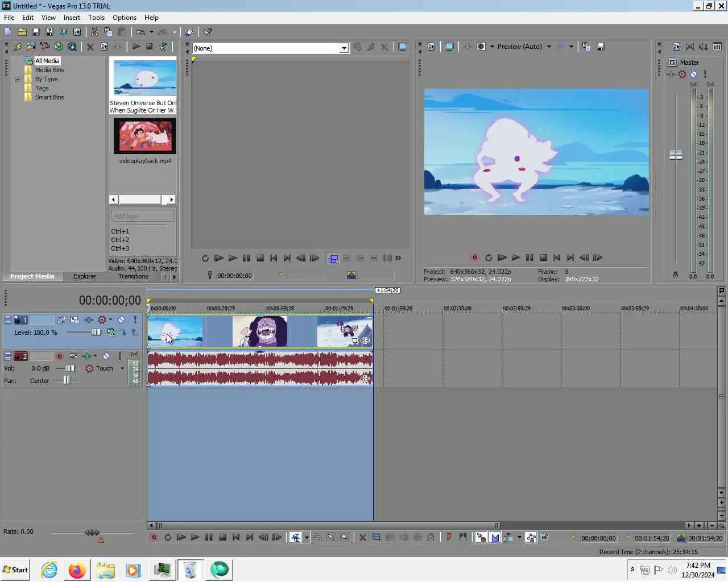Toggle Auto Crossfades button

(x=495, y=537)
